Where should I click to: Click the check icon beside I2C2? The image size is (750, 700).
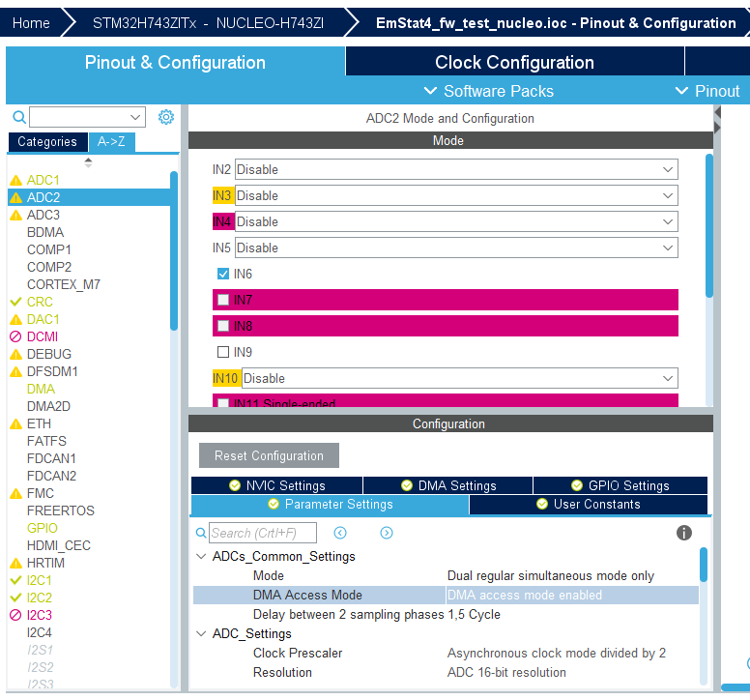(15, 598)
